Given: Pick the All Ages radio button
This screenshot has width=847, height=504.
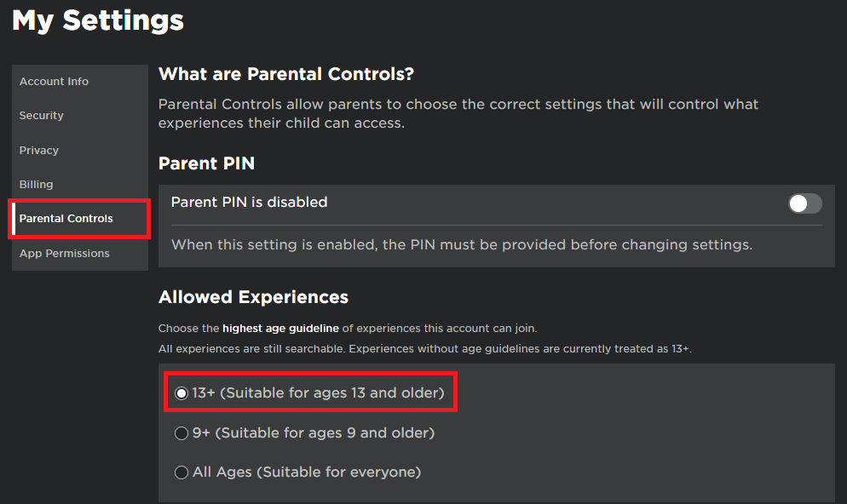Looking at the screenshot, I should tap(181, 472).
